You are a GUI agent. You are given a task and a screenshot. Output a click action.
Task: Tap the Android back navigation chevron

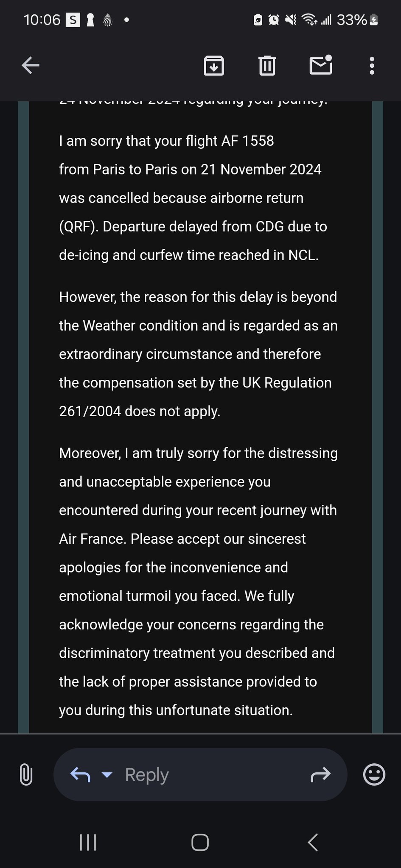[313, 843]
